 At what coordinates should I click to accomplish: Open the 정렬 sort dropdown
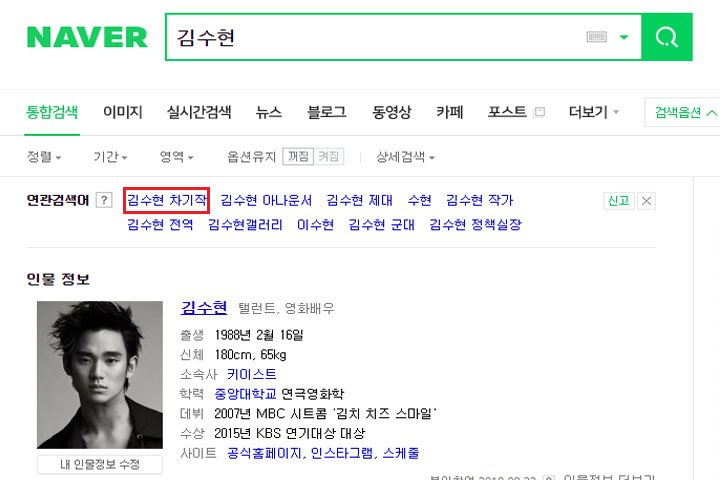click(x=44, y=157)
